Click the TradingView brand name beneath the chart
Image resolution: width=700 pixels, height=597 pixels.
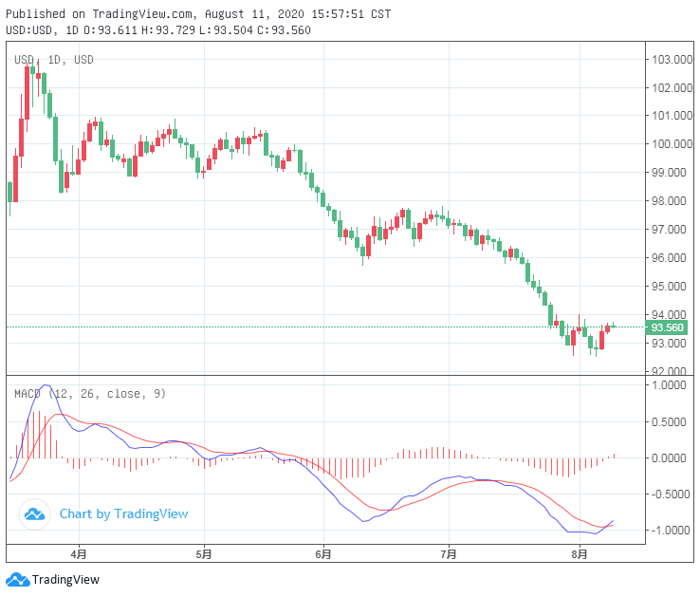tap(65, 580)
